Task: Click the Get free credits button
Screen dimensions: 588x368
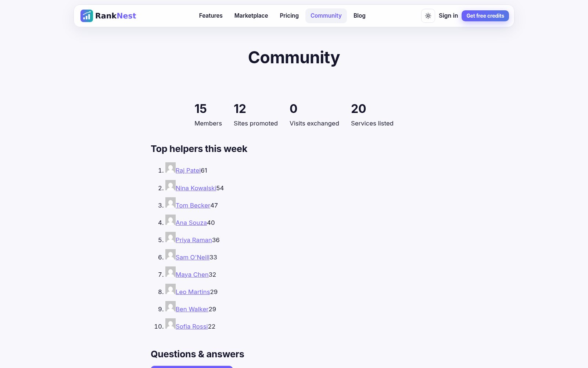Action: (485, 16)
